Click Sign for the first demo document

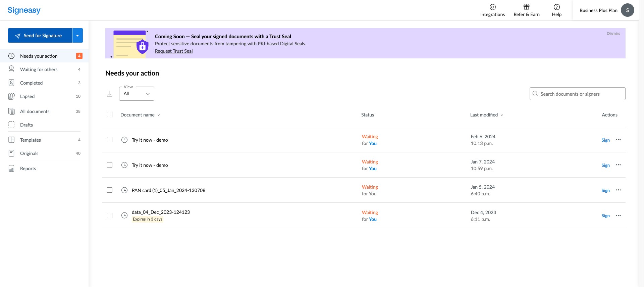605,140
